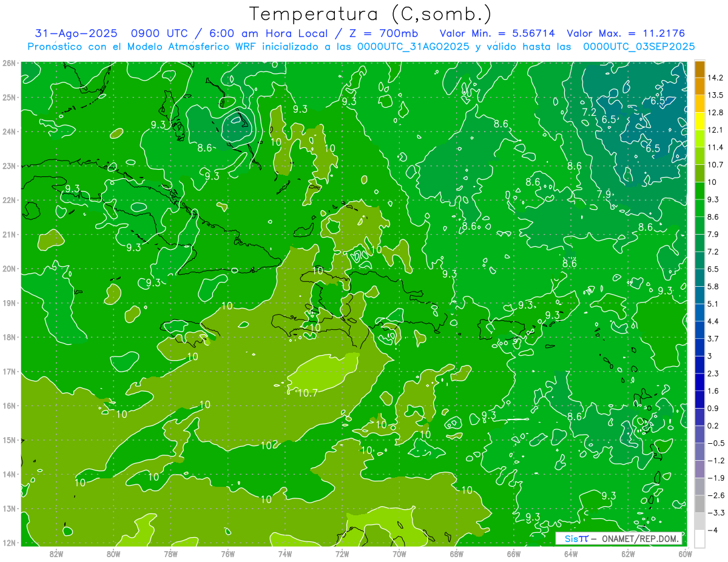
Task: Click the "12.8" legend label
Action: click(715, 112)
